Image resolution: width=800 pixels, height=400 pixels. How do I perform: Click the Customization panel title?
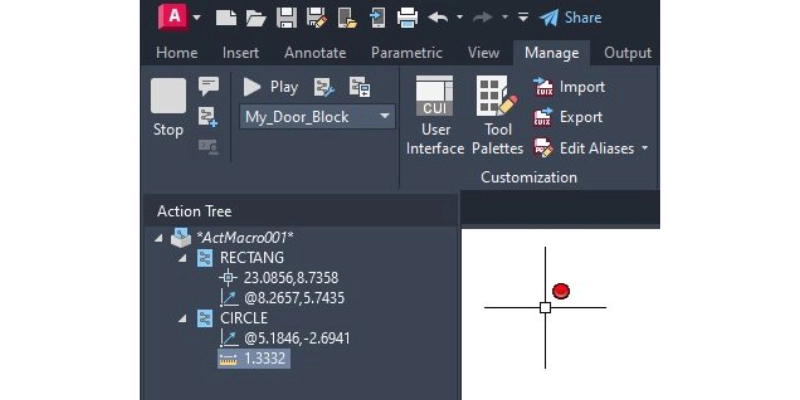coord(529,178)
